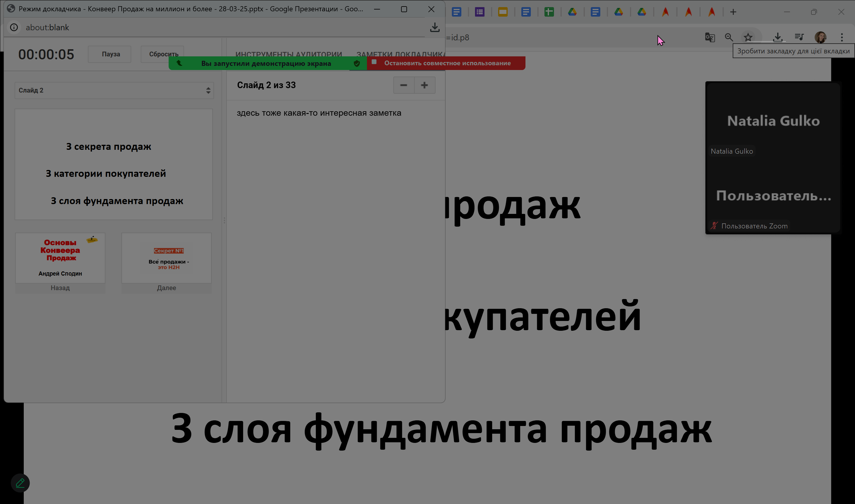Viewport: 855px width, 504px height.
Task: Select the Natalia Gulko video tile
Action: (773, 120)
